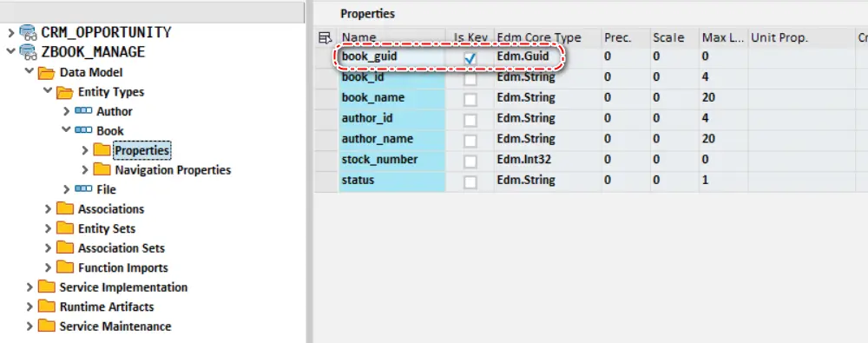Enable Is Key checkbox for stock_number
Screen dimensions: 868x343
[470, 162]
